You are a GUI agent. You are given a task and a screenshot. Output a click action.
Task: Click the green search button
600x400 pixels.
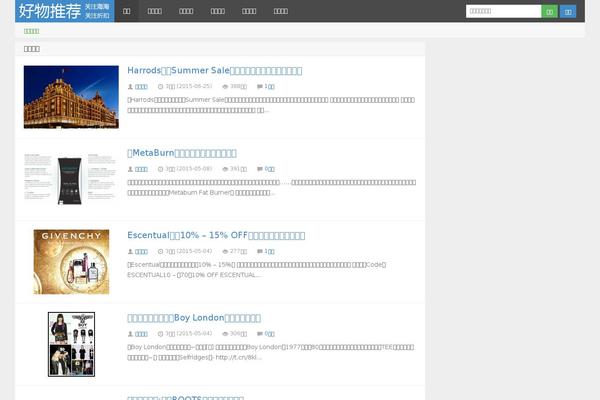click(x=549, y=11)
